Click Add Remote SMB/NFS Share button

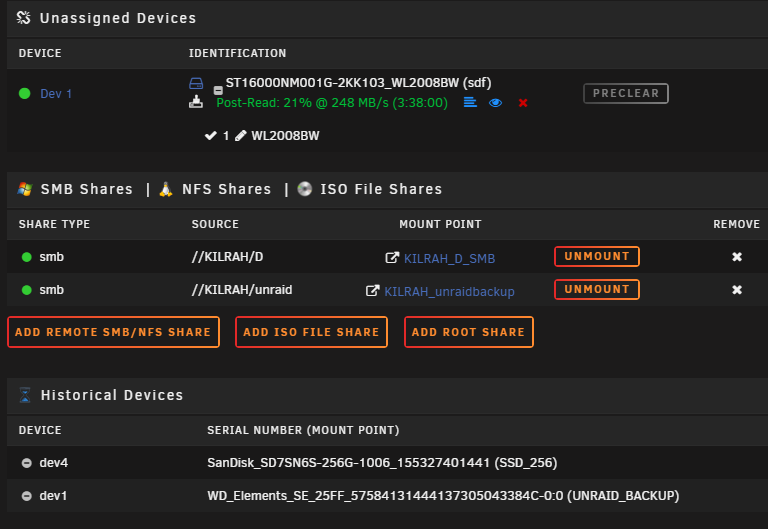(x=113, y=332)
